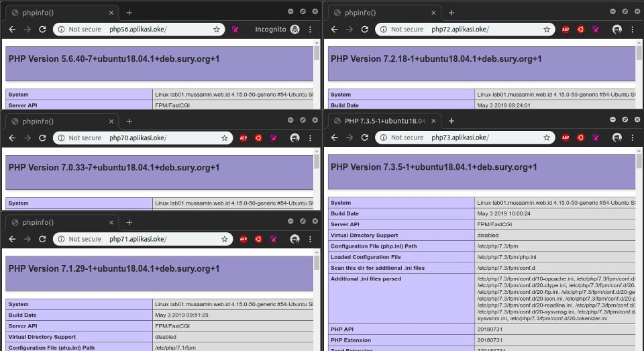
Task: View site info for the Not secure php73 page
Action: pyautogui.click(x=402, y=138)
